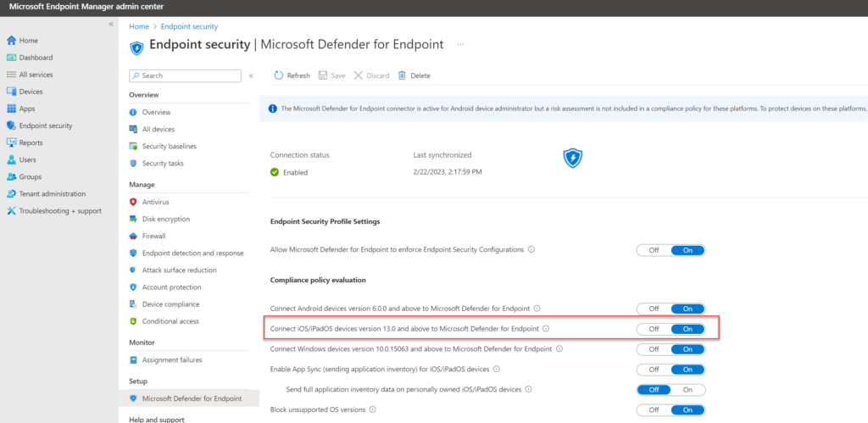Click the Endpoint security breadcrumb link
Screen dimensions: 868x423
189,26
